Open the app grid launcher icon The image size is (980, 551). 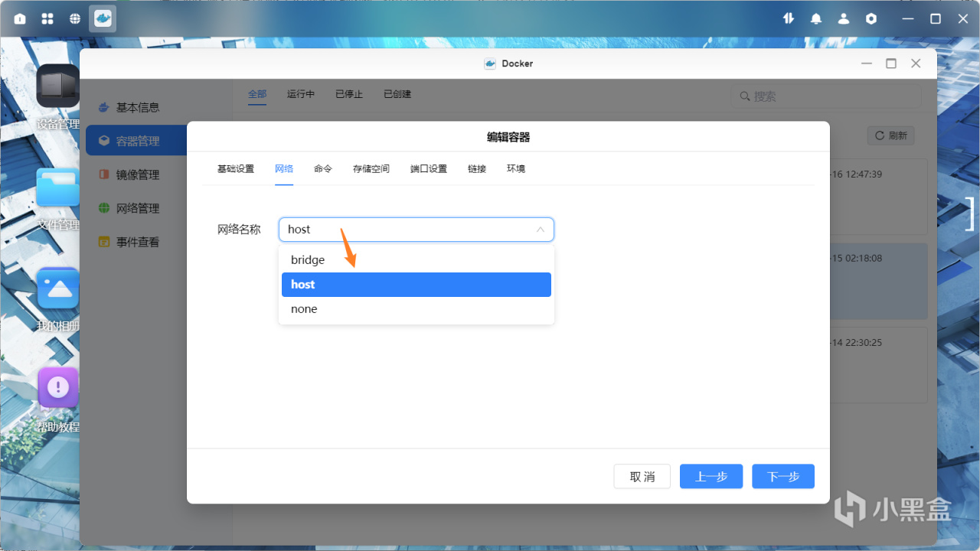pyautogui.click(x=47, y=18)
